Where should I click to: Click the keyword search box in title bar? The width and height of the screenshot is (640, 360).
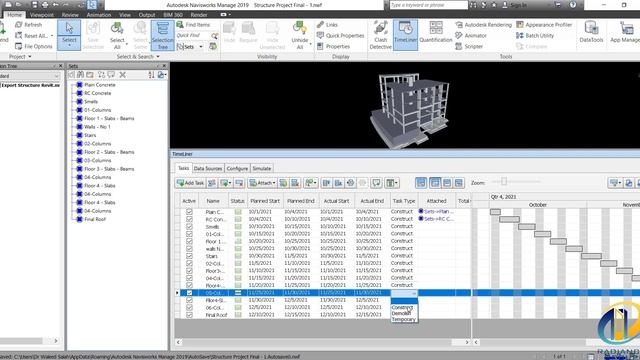click(428, 5)
